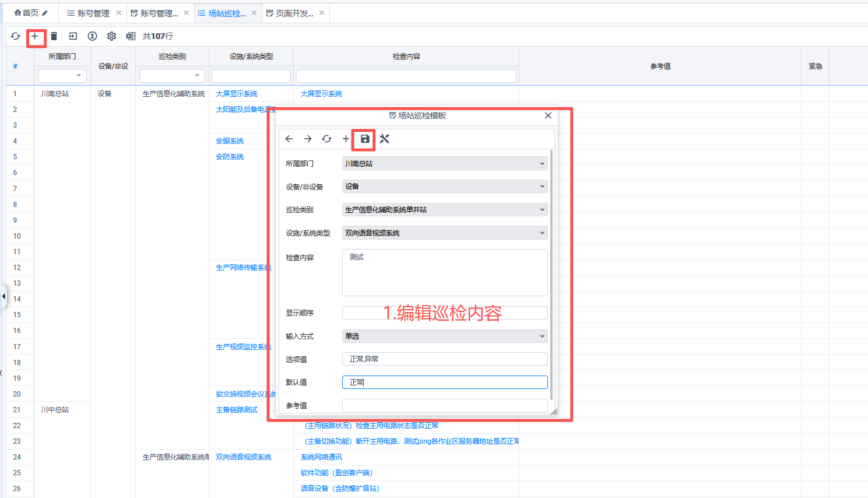Image resolution: width=868 pixels, height=498 pixels.
Task: Open the 设施/系统类型 dropdown in the dialog
Action: [x=444, y=233]
